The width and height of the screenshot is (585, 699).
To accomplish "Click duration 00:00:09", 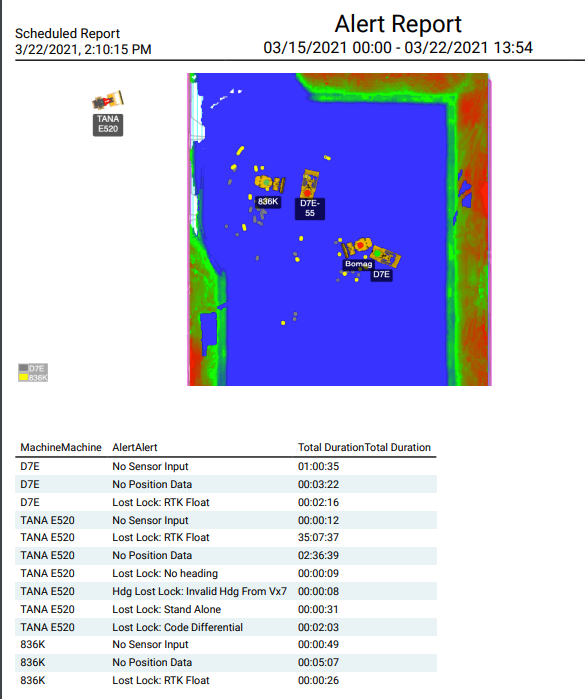I will (318, 573).
